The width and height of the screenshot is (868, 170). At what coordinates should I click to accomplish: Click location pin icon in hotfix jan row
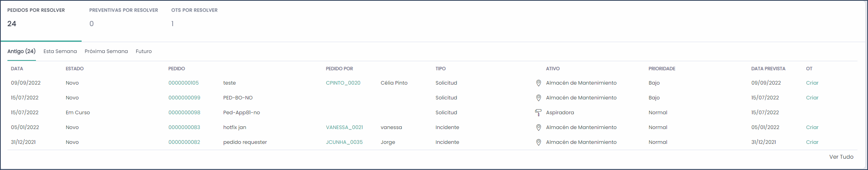pos(538,127)
